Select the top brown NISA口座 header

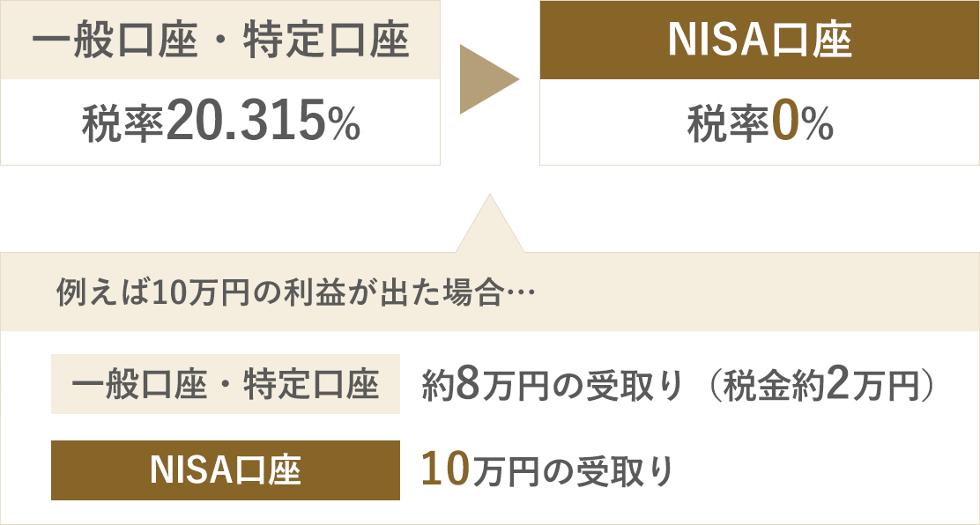coord(759,41)
